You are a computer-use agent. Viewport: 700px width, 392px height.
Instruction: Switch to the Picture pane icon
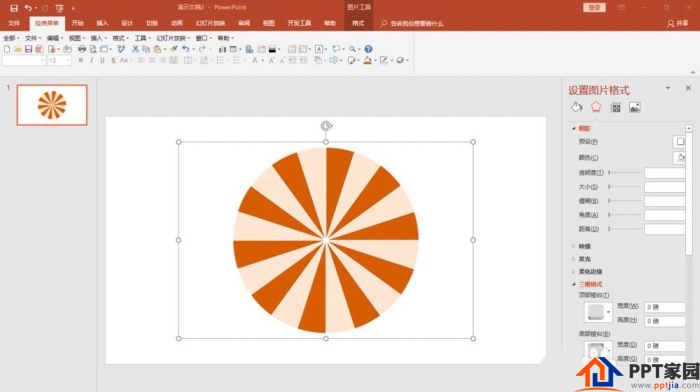pos(635,108)
